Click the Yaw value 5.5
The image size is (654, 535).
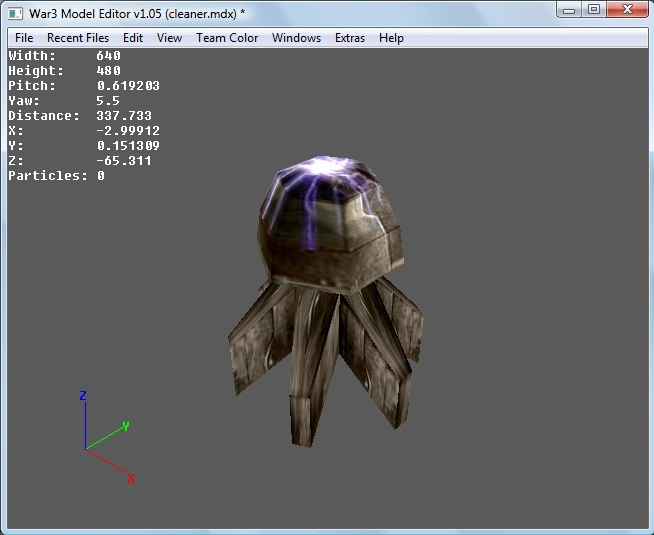[x=108, y=100]
